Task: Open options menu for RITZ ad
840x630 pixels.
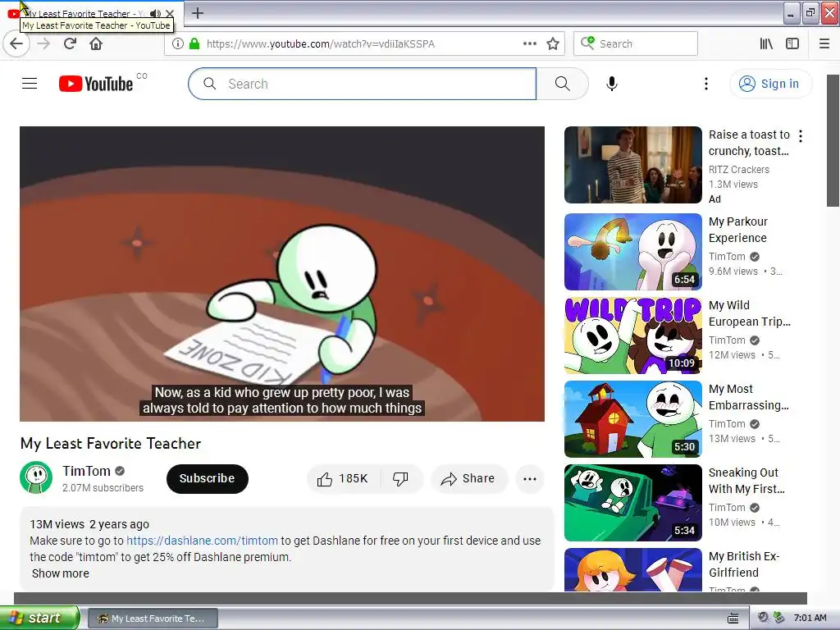Action: (x=801, y=136)
